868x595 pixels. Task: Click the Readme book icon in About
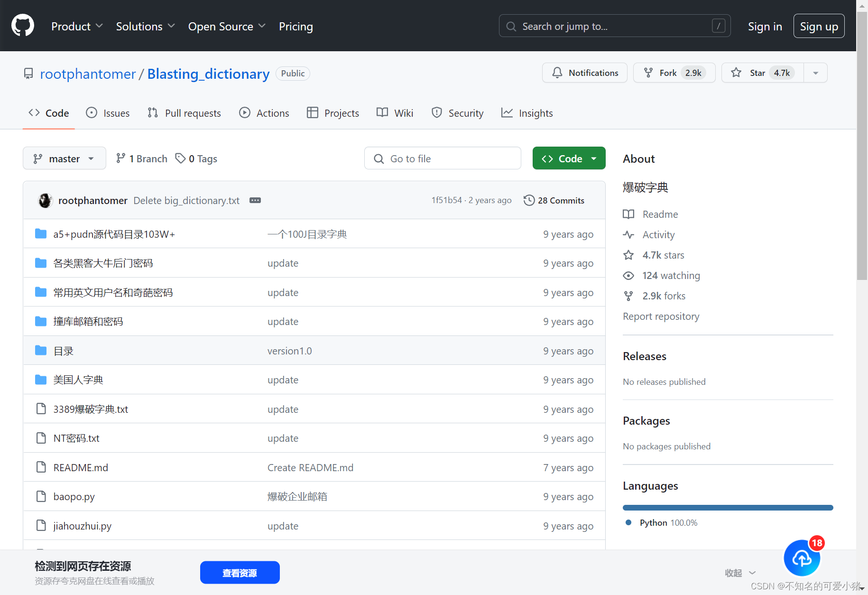pos(628,214)
